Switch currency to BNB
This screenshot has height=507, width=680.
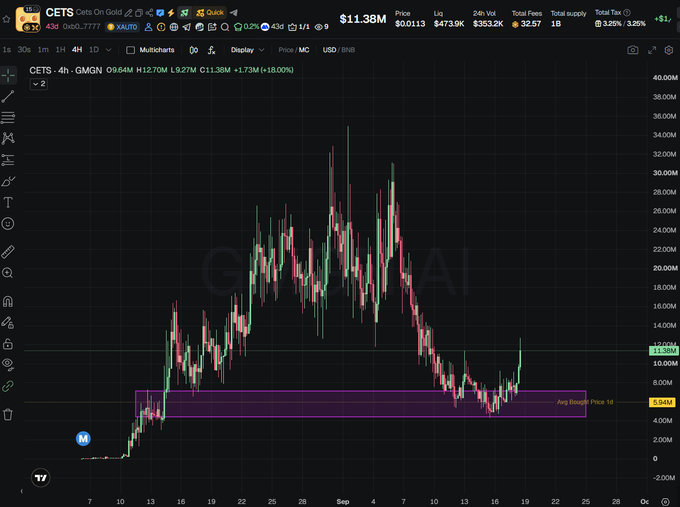tap(348, 50)
